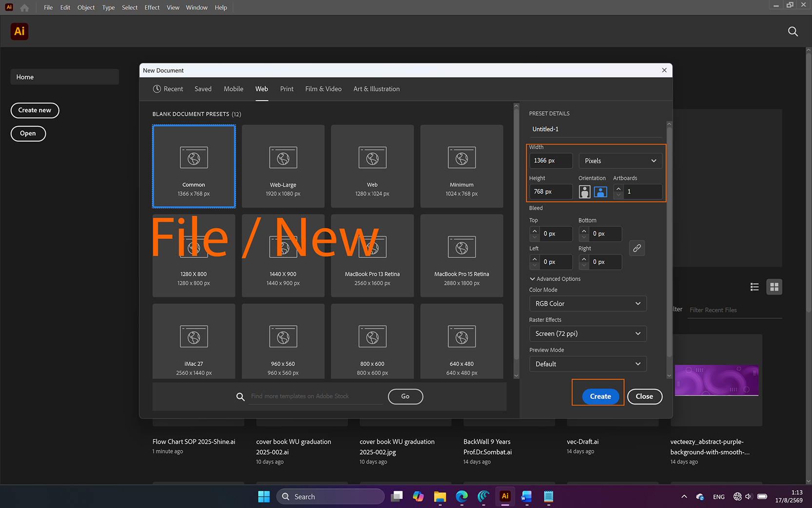Set portrait orientation

tap(584, 192)
